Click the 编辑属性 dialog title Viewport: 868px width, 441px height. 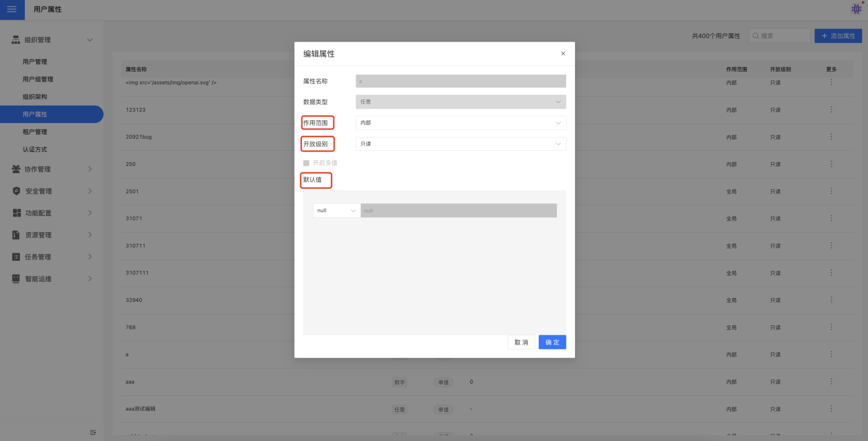click(319, 54)
